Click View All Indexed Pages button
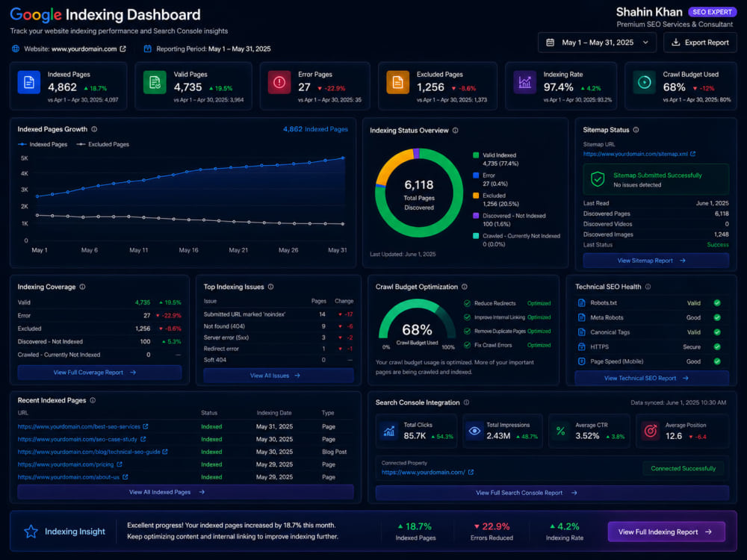The width and height of the screenshot is (747, 560). [x=185, y=492]
